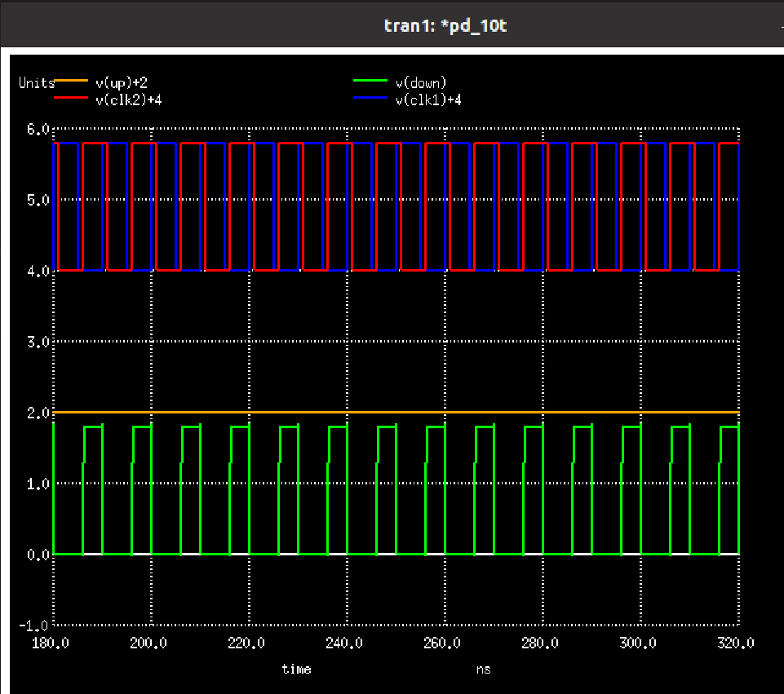784x694 pixels.
Task: Click the 1.0 y-axis value
Action: pyautogui.click(x=38, y=484)
